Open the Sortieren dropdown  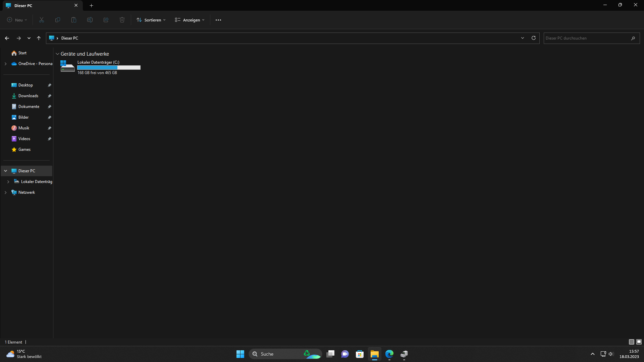[151, 20]
